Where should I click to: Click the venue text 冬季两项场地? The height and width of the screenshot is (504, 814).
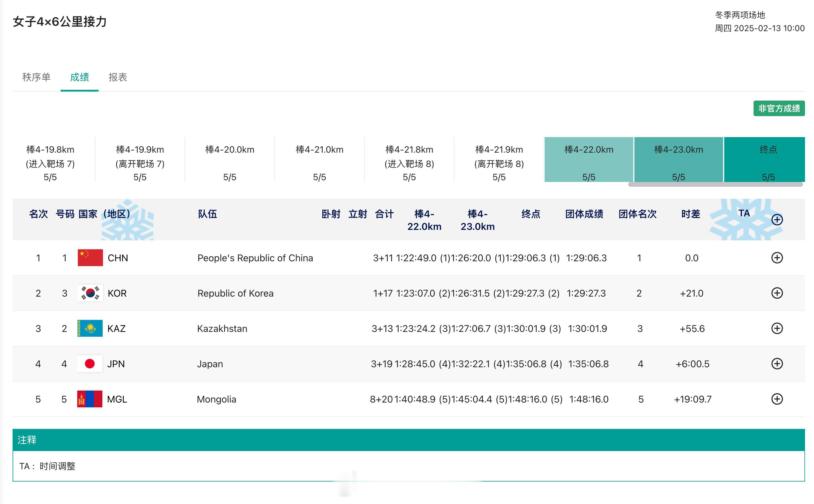(x=740, y=15)
